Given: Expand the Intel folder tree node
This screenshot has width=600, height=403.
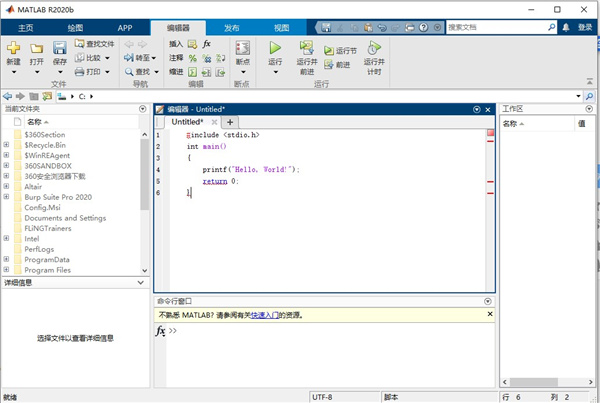Looking at the screenshot, I should (7, 239).
